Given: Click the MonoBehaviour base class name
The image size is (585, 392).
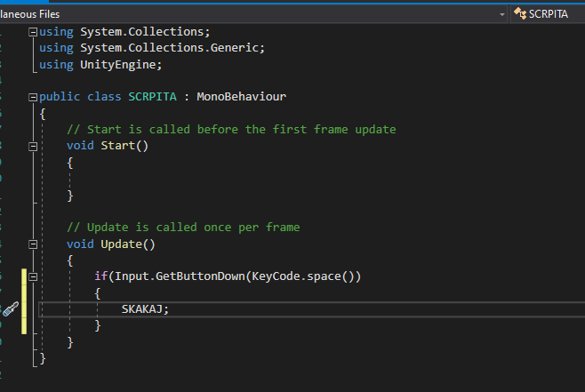Looking at the screenshot, I should point(243,97).
